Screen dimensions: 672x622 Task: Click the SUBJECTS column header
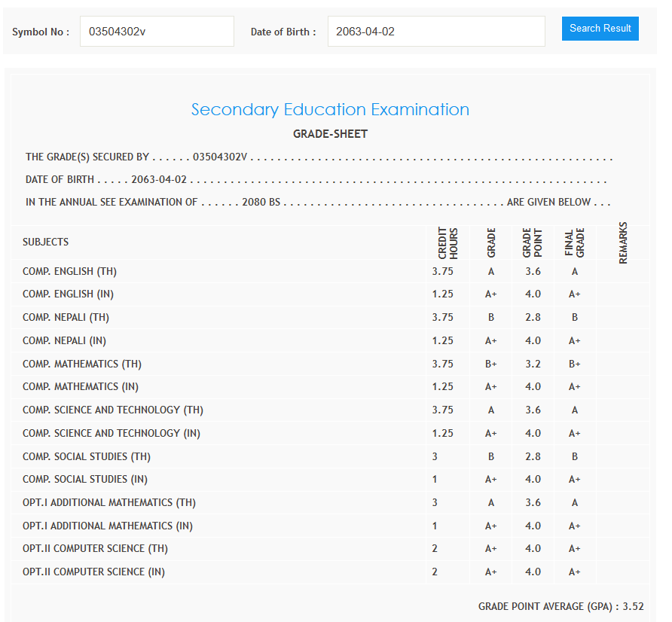pyautogui.click(x=45, y=242)
